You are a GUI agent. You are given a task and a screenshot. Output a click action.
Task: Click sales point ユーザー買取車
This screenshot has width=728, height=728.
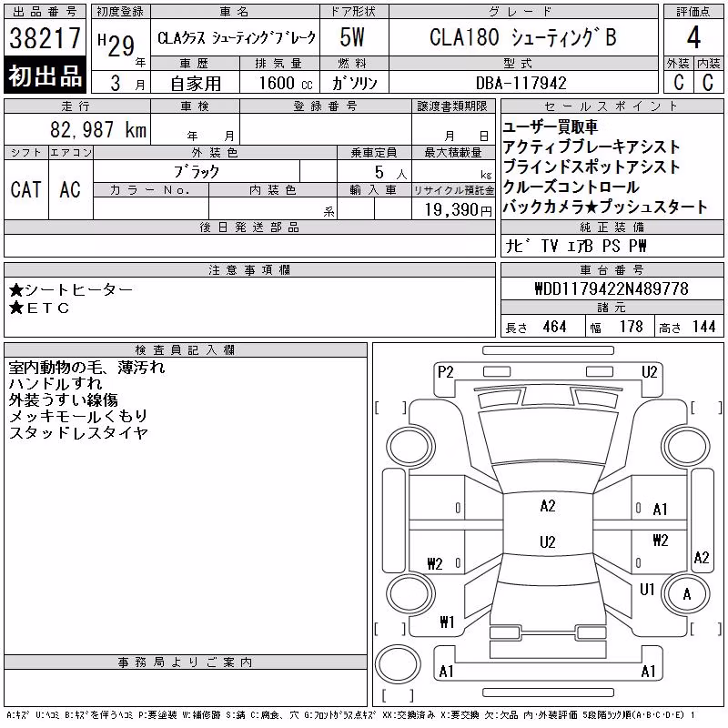(551, 126)
